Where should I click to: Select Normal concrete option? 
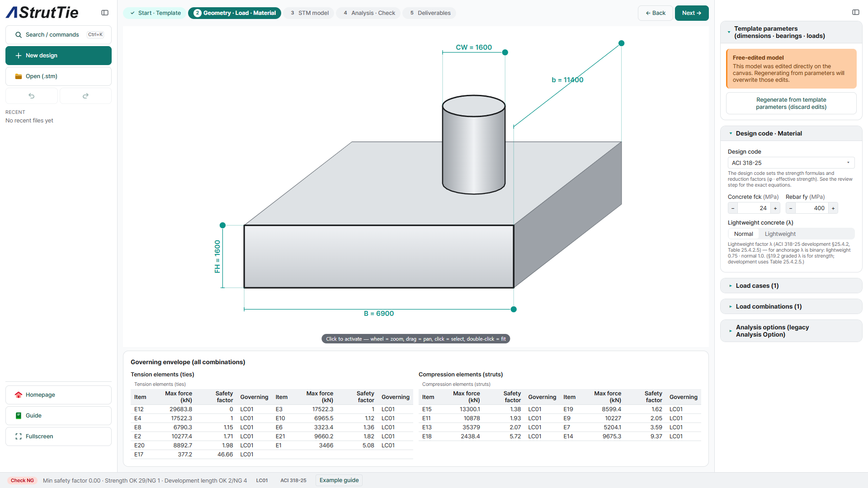743,234
